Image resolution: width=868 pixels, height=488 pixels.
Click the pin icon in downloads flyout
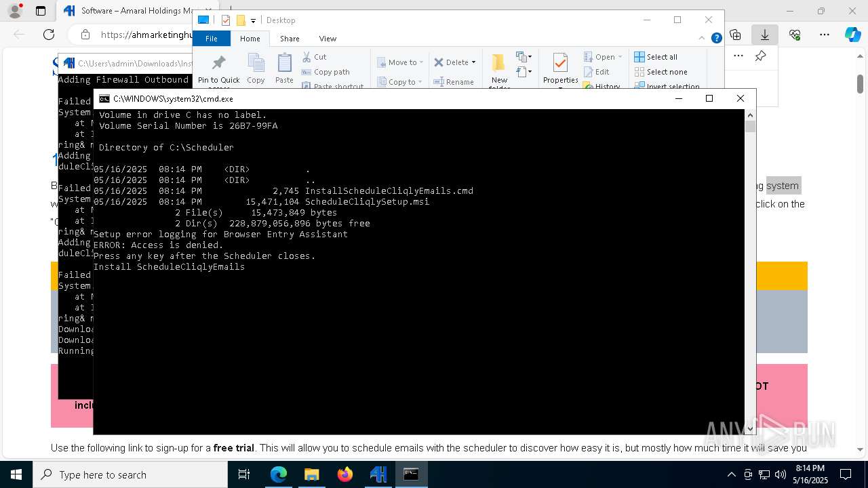point(760,56)
